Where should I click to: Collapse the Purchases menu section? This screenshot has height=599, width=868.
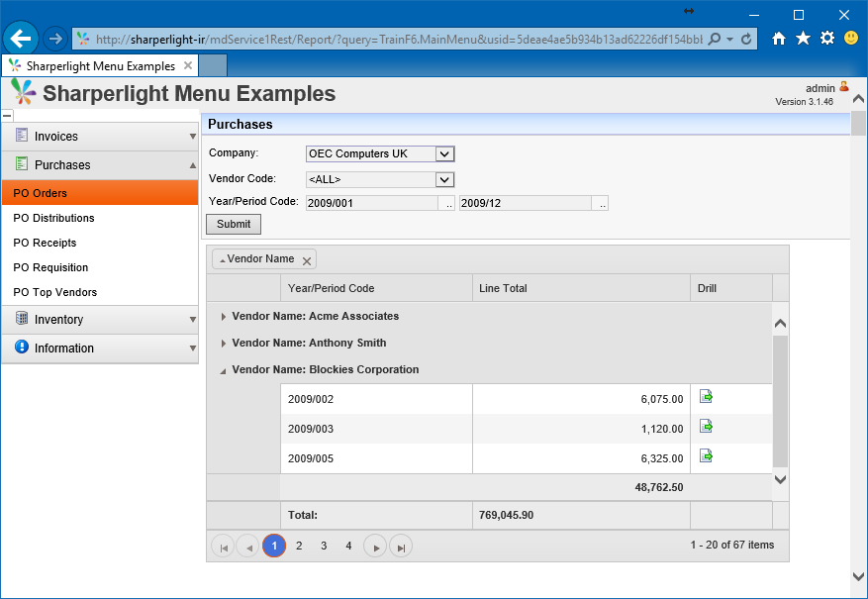(x=100, y=165)
